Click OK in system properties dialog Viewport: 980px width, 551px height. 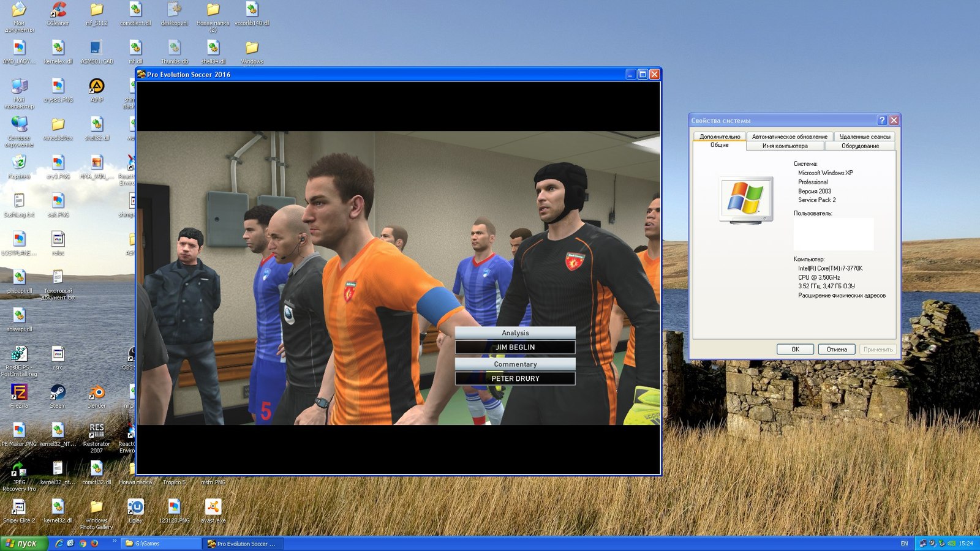[x=795, y=350]
